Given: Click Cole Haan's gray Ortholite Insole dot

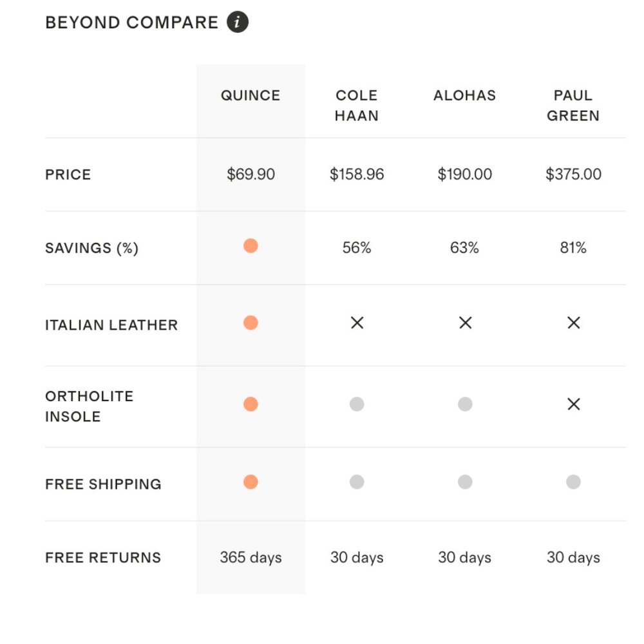Looking at the screenshot, I should click(x=357, y=404).
